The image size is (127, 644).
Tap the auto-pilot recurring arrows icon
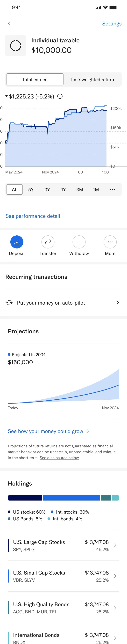tap(9, 302)
